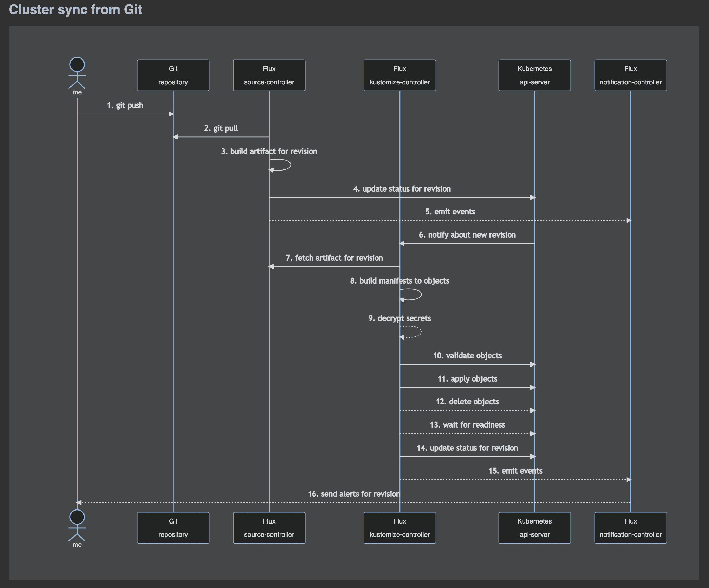
Task: Click the '5. emit events' label
Action: (450, 212)
